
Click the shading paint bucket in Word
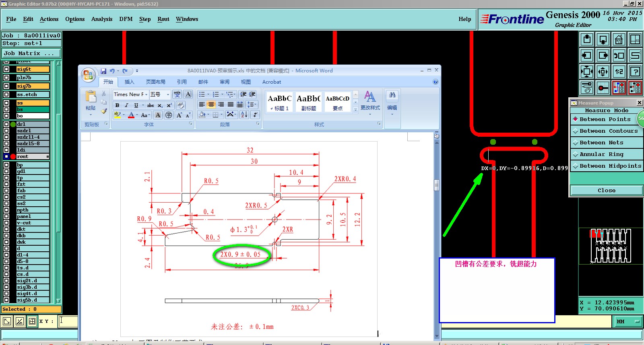[x=202, y=115]
